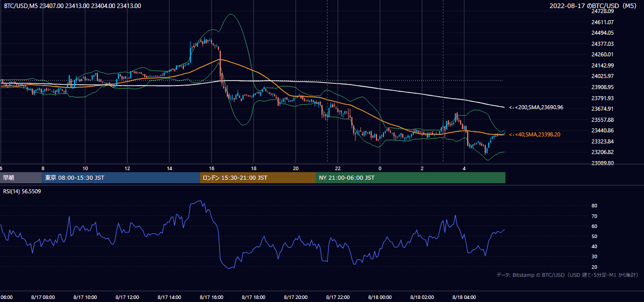Click price axis value 24494.05

(x=603, y=33)
